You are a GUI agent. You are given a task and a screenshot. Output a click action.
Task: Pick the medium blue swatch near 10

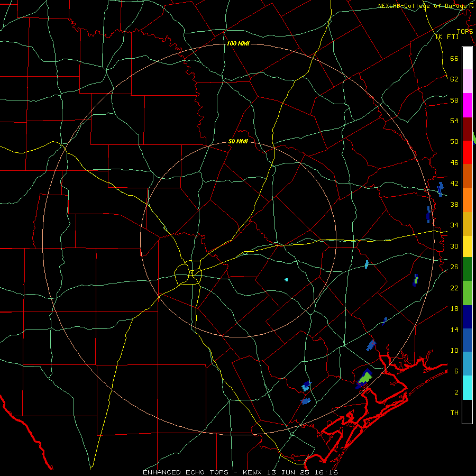[x=467, y=340]
